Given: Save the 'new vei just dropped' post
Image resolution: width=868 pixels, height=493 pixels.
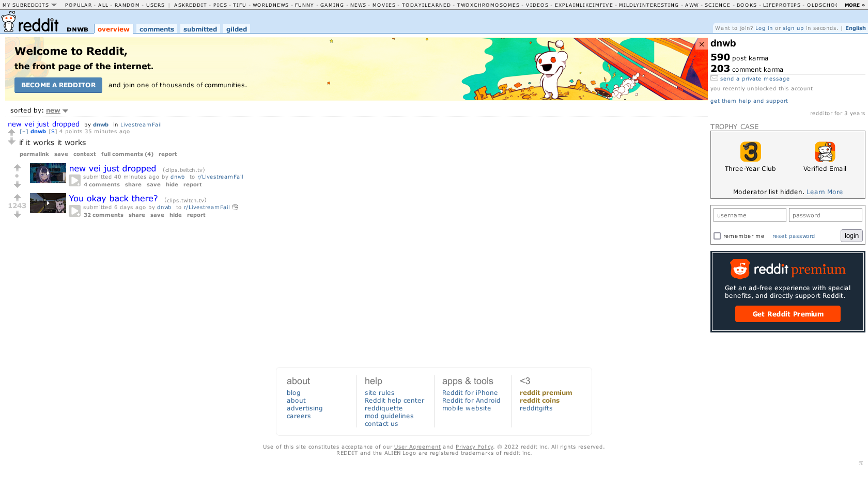Looking at the screenshot, I should tap(153, 184).
